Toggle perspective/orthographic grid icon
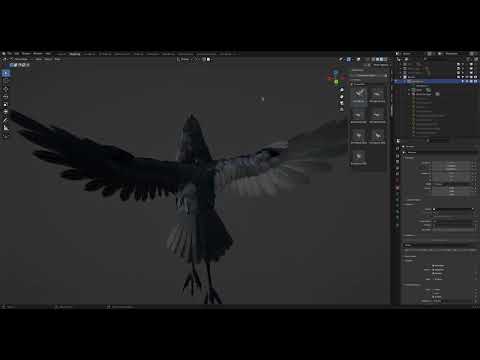 [342, 109]
